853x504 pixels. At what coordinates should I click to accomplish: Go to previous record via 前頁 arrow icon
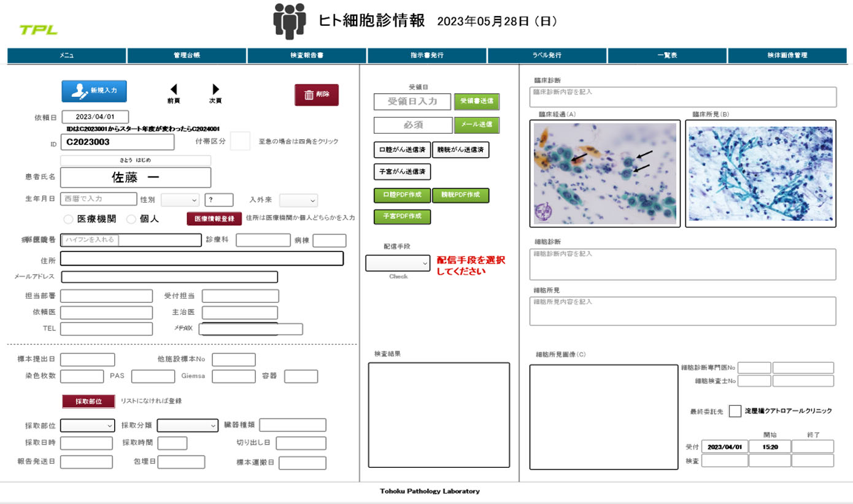(174, 91)
